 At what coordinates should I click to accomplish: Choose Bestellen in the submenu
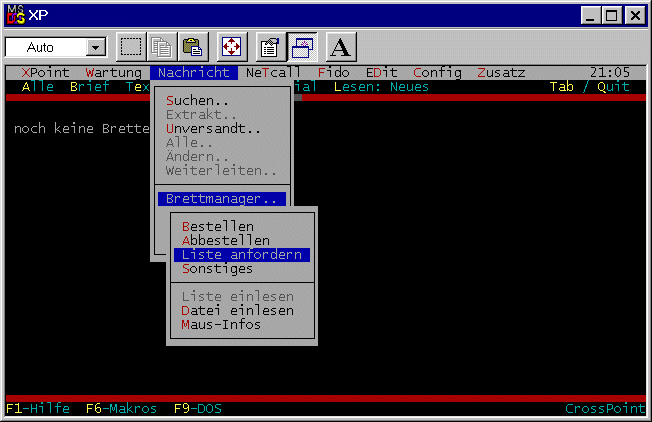218,227
